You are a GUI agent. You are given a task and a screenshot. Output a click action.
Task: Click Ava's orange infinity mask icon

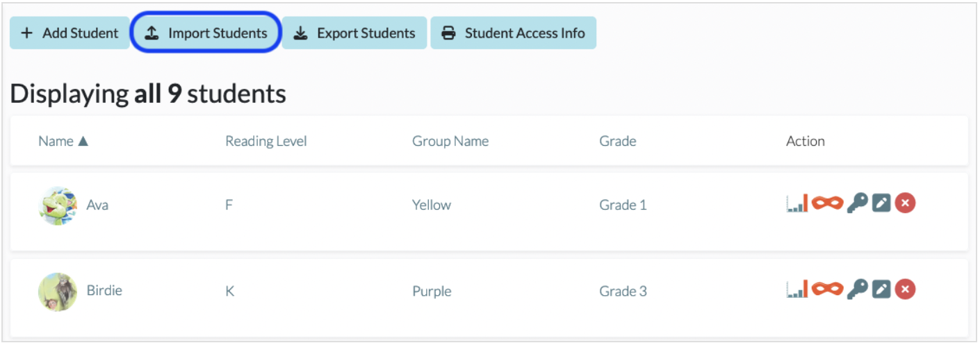point(827,203)
